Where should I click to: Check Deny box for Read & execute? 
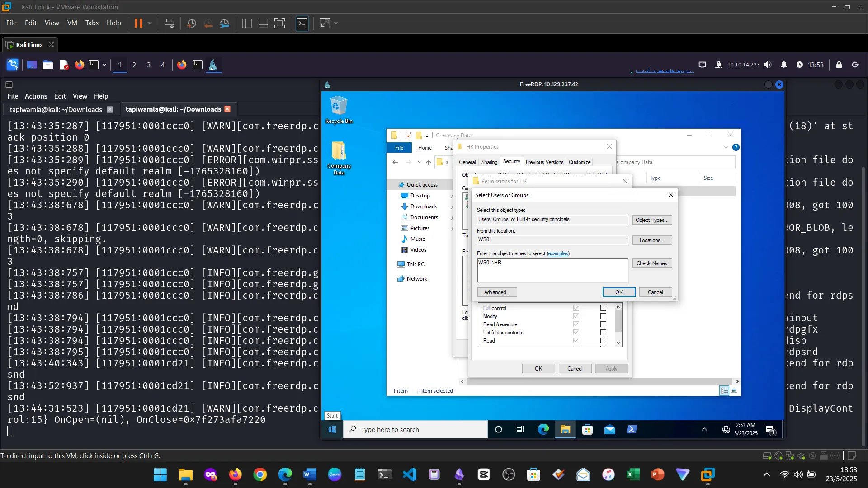point(603,324)
